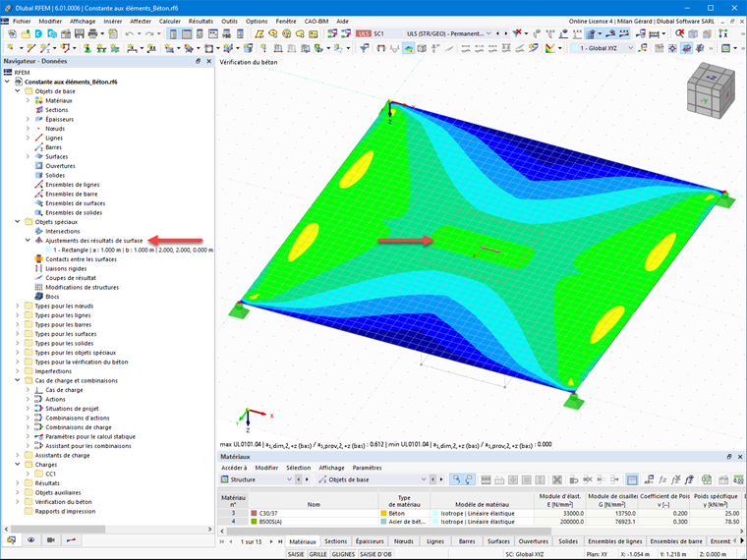This screenshot has width=747, height=560.
Task: Click the New model icon
Action: coord(12,33)
